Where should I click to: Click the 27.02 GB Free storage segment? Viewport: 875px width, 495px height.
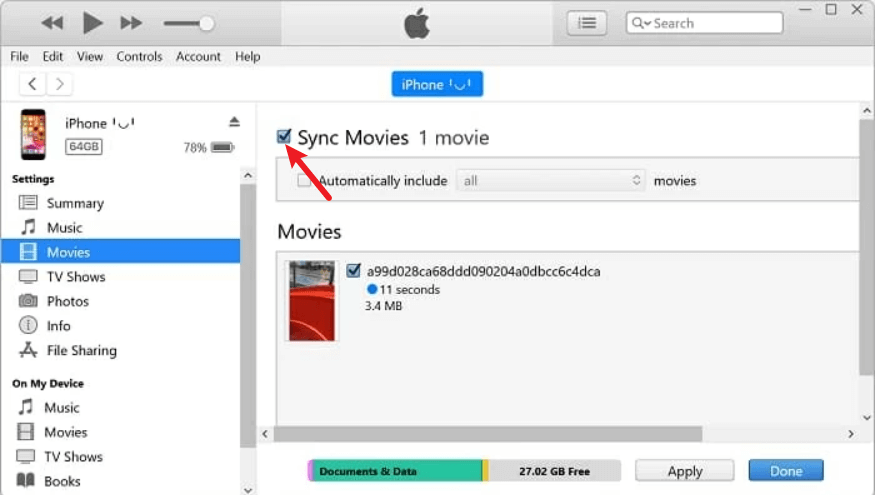pos(555,470)
